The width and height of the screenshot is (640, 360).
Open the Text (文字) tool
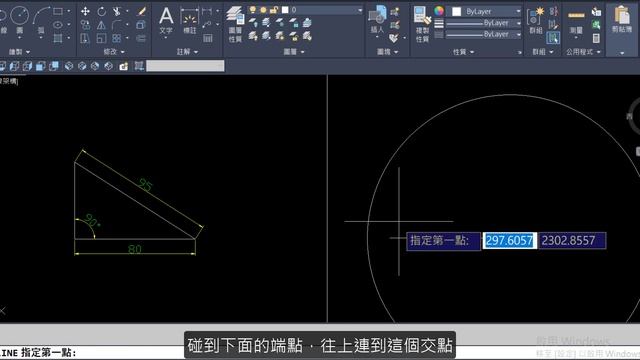[x=166, y=20]
